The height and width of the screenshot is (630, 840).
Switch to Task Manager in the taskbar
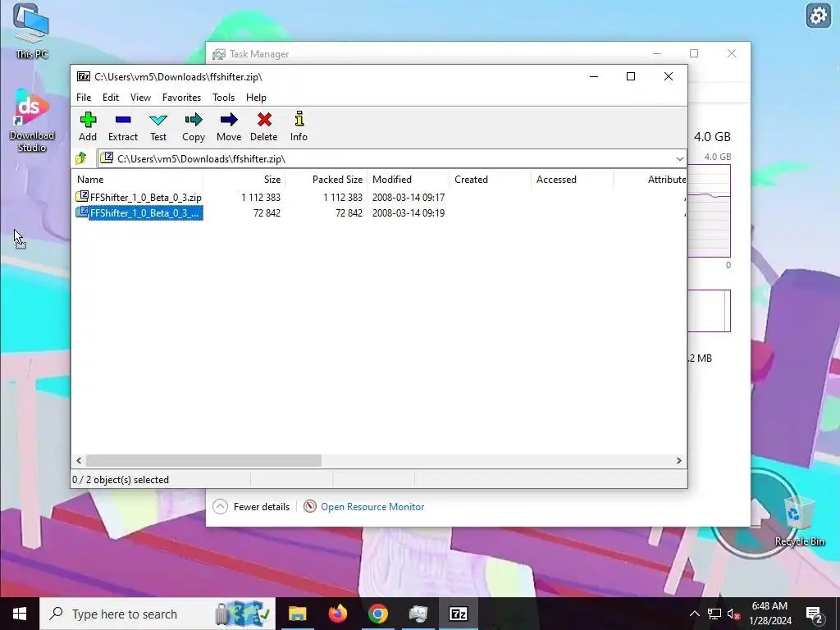pyautogui.click(x=418, y=614)
